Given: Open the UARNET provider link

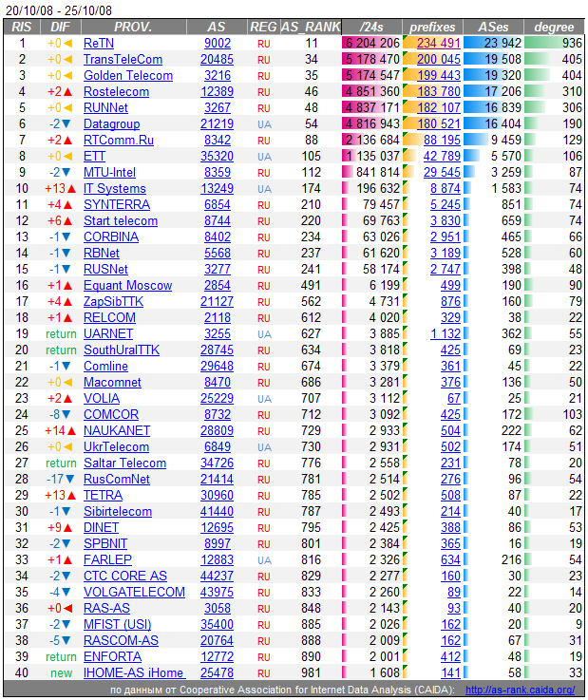Looking at the screenshot, I should point(108,333).
